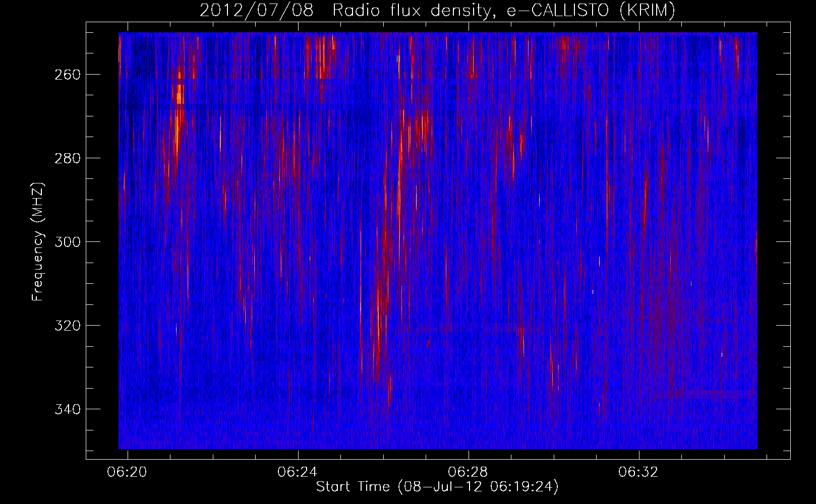
Task: Click the 320 frequency tick label
Action: pyautogui.click(x=67, y=326)
